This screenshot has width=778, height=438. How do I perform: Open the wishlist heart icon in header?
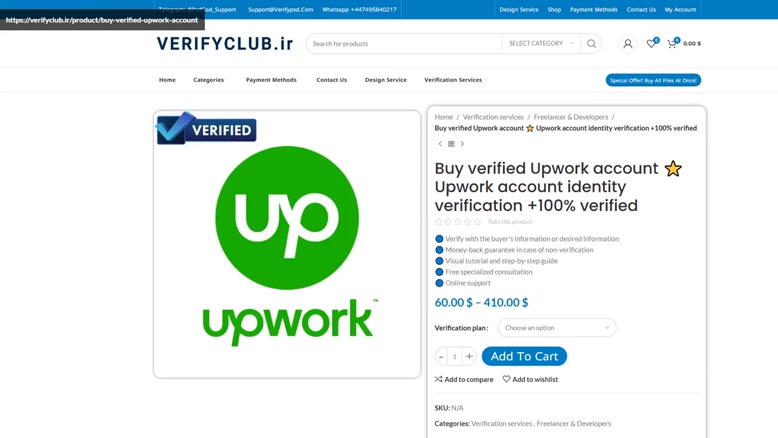(652, 43)
